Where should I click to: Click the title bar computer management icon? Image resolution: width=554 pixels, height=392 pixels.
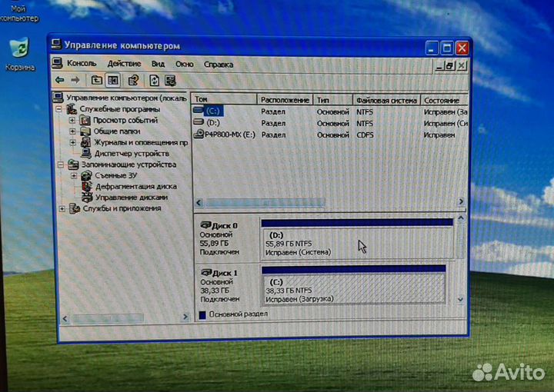point(56,44)
